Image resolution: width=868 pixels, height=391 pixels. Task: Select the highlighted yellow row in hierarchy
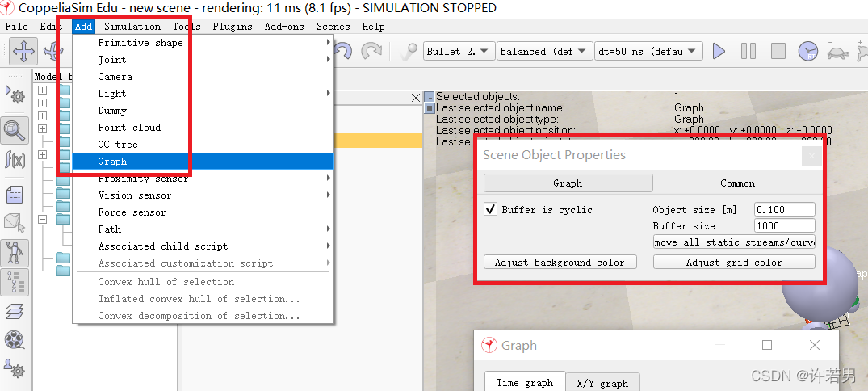[x=379, y=141]
